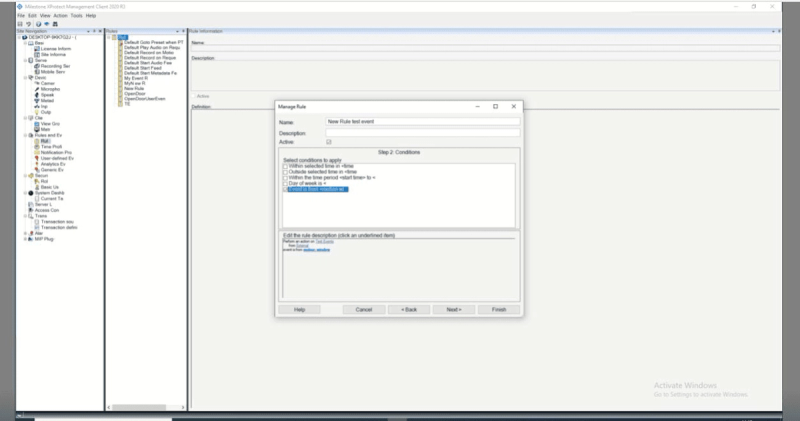Collapse the Client tree node
This screenshot has height=421, width=800.
coord(25,118)
